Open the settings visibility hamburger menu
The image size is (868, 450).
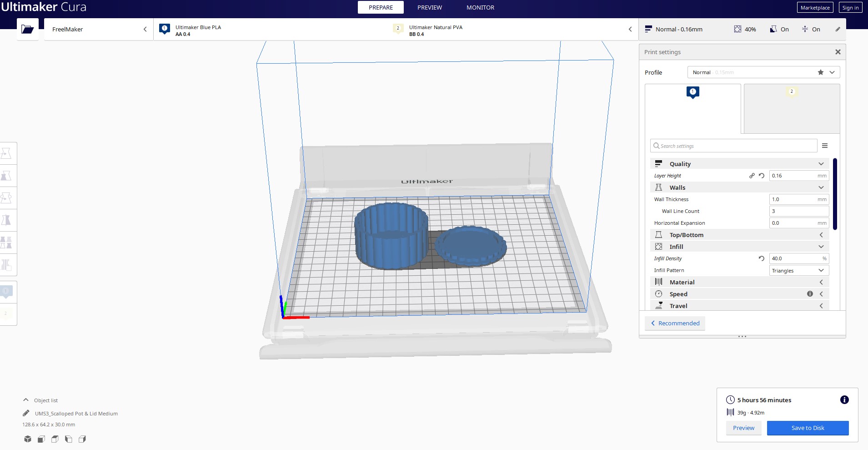(x=825, y=146)
